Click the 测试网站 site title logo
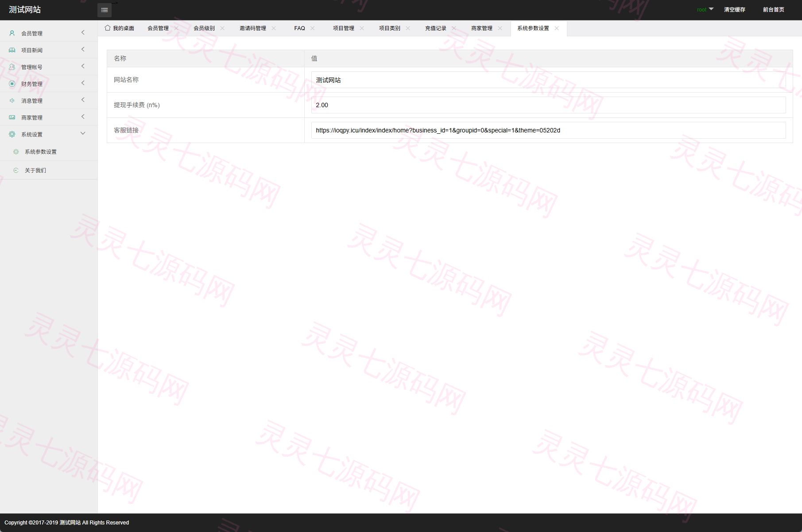 tap(25, 10)
